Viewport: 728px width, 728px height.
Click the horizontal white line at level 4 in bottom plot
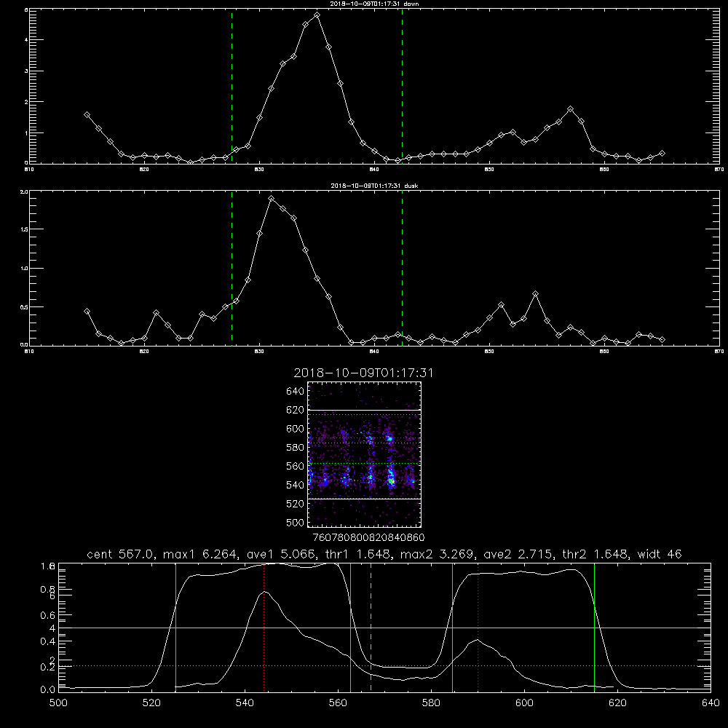(x=384, y=628)
